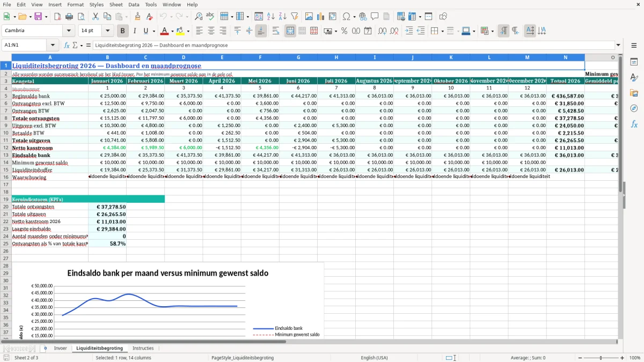644x362 pixels.
Task: Print the spreadsheet via the printer icon
Action: pyautogui.click(x=69, y=17)
